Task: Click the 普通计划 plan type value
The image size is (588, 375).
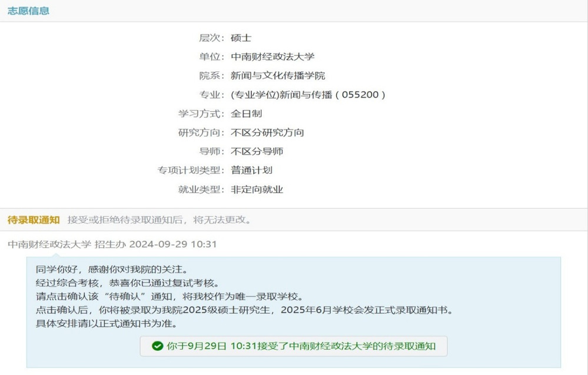Action: (x=252, y=170)
